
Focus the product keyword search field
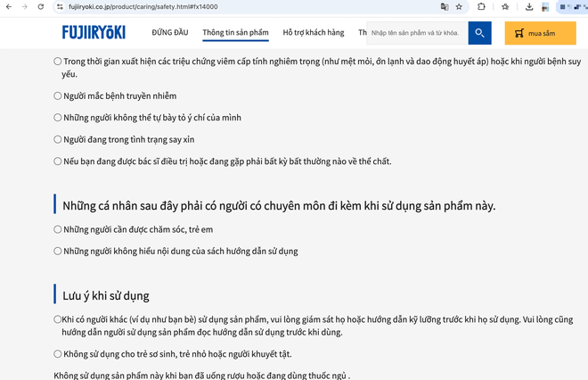pyautogui.click(x=417, y=33)
